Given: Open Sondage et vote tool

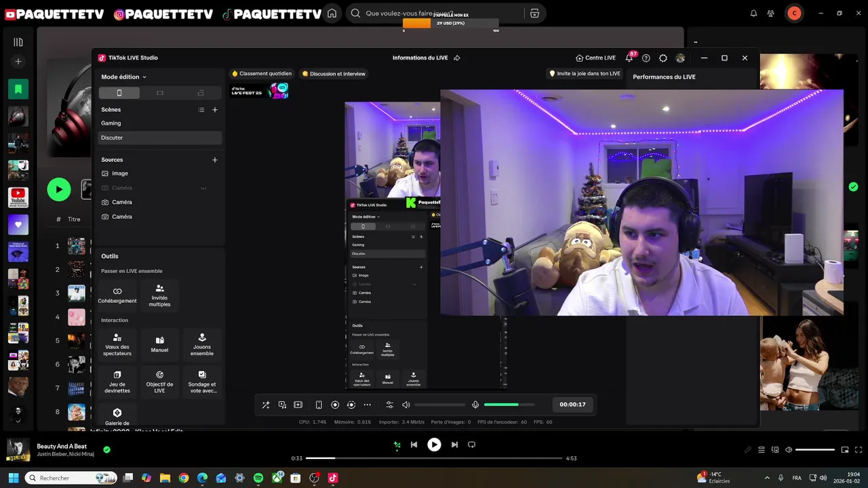Looking at the screenshot, I should pyautogui.click(x=202, y=382).
